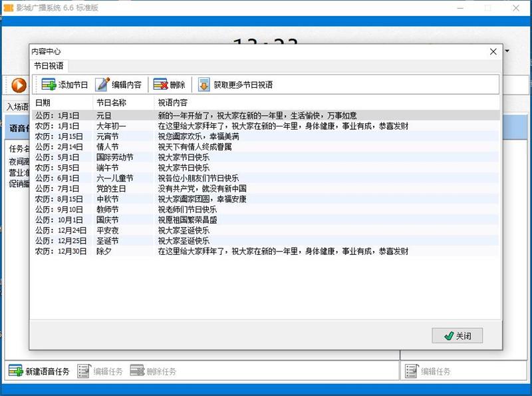Click the 新建语音任务 icon at bottom
Image resolution: width=532 pixels, height=396 pixels.
(15, 371)
